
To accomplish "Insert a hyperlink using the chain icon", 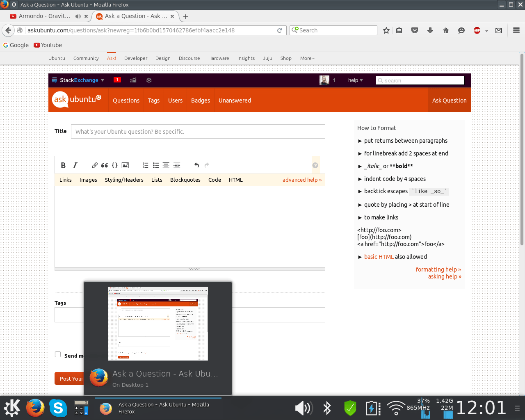I will click(94, 165).
